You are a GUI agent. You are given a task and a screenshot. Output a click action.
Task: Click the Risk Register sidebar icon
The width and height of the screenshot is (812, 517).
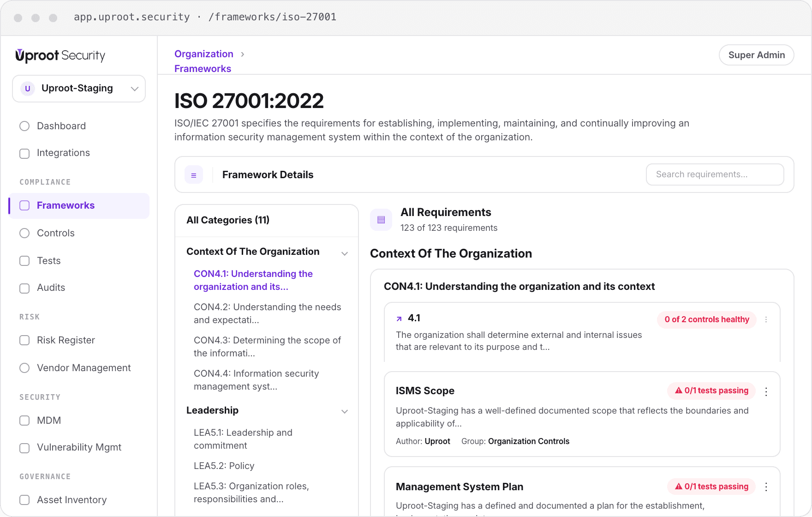24,340
